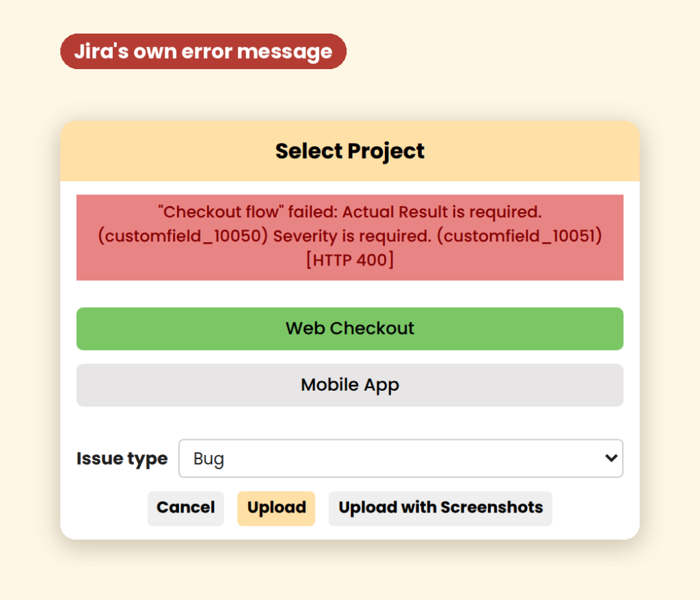This screenshot has height=600, width=700.
Task: Click the Select Project title text
Action: click(349, 151)
